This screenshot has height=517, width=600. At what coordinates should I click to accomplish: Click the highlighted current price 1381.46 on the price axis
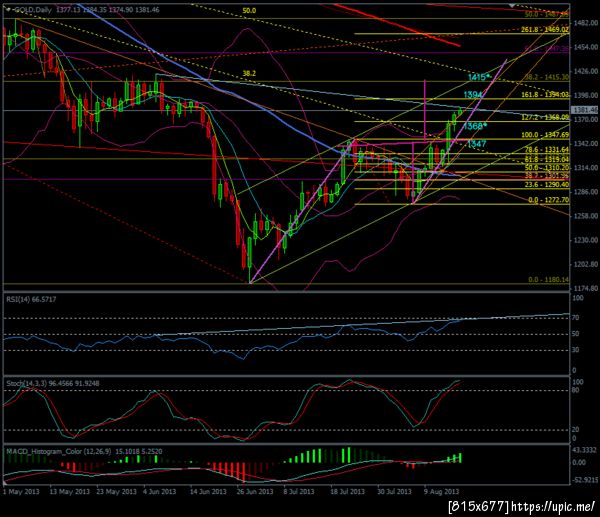(584, 110)
